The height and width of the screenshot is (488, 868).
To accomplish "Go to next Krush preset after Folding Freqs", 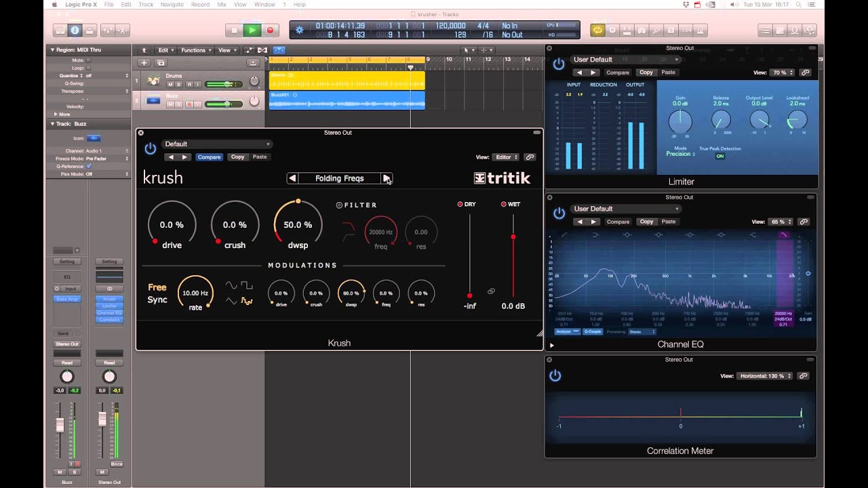I will [386, 178].
